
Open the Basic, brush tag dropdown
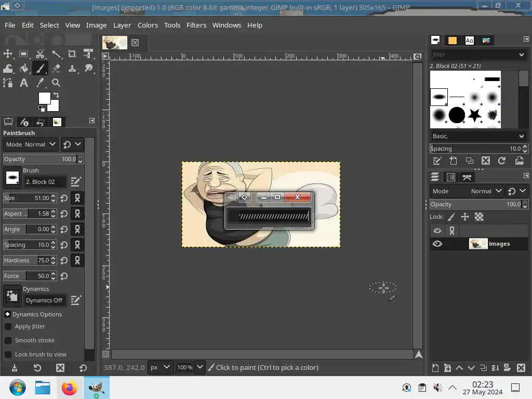click(x=478, y=136)
